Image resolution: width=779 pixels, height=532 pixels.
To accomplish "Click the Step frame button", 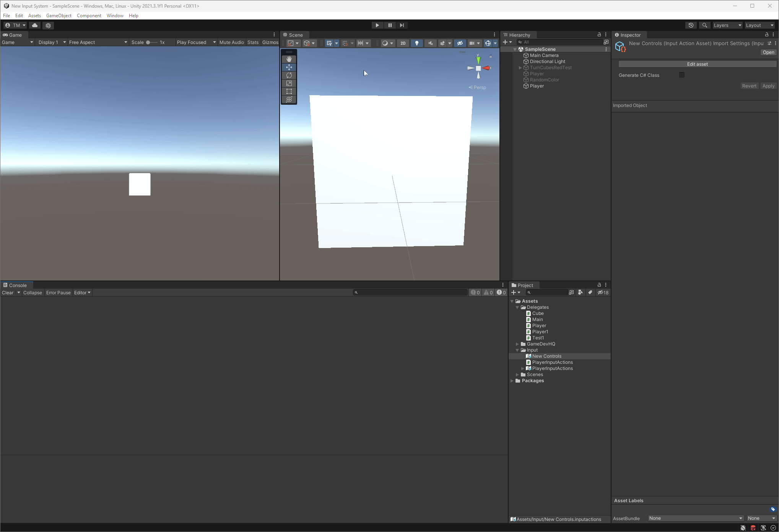I will click(402, 25).
